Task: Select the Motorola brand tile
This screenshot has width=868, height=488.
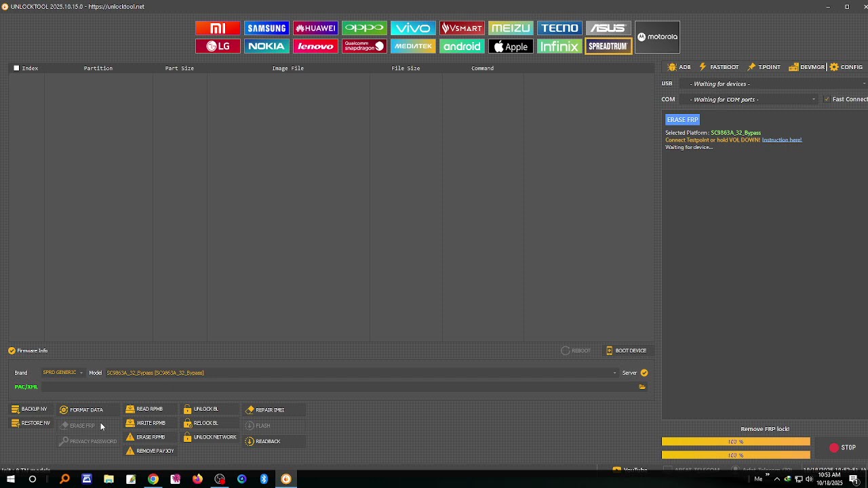Action: point(657,37)
